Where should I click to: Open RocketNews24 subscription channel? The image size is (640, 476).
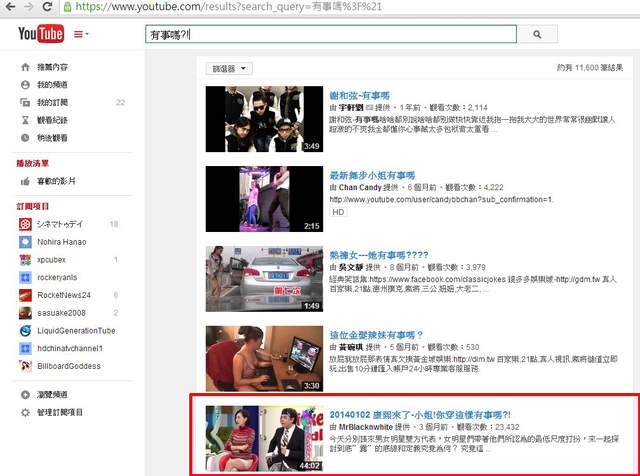(x=64, y=295)
